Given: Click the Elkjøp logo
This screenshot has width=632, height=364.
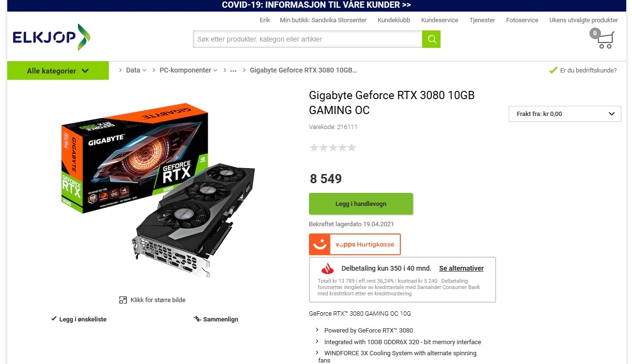Looking at the screenshot, I should pyautogui.click(x=52, y=37).
